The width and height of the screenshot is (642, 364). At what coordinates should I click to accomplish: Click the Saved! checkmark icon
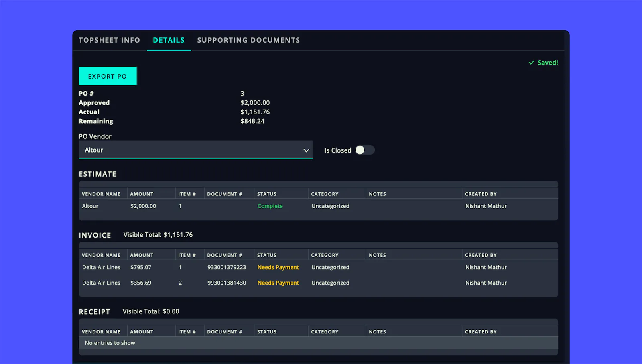click(x=531, y=63)
